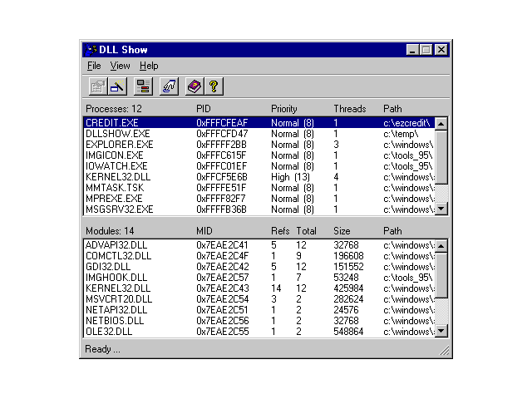Maximize the DLL Show window
Screen dimensions: 532x399
426,50
